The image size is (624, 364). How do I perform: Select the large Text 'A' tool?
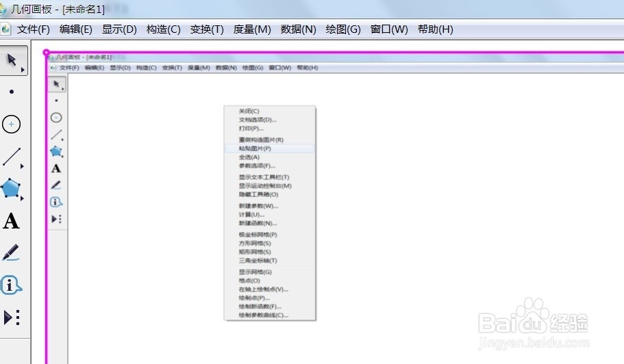tap(11, 221)
